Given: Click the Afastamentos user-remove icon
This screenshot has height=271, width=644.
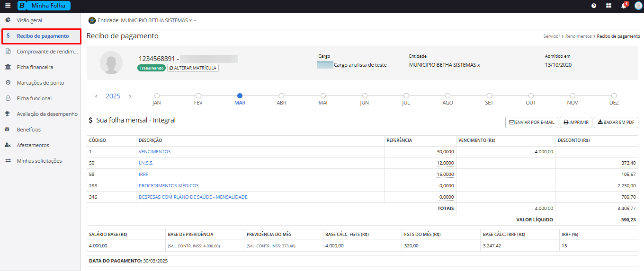Looking at the screenshot, I should pos(8,145).
